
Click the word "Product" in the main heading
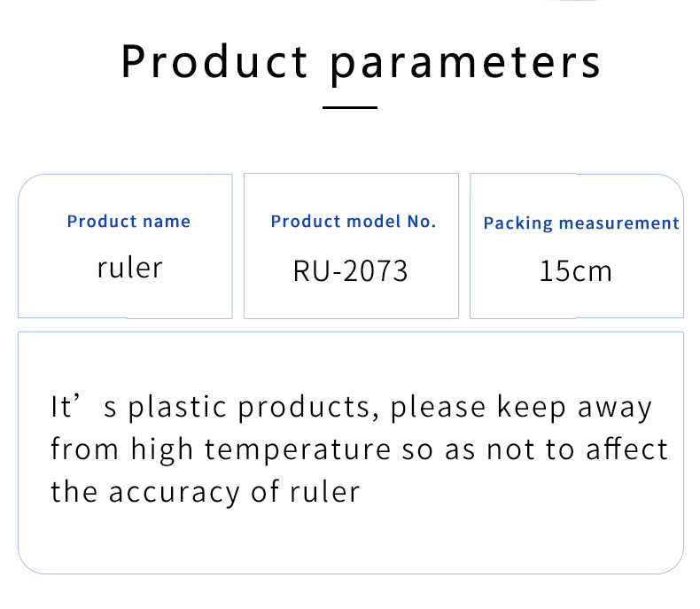point(214,62)
